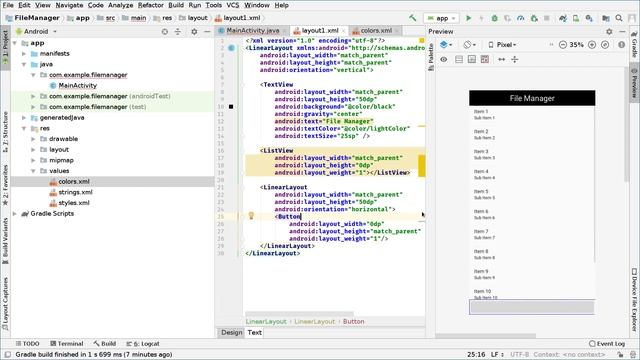The width and height of the screenshot is (640, 360).
Task: Toggle the preview View Options eye icon
Action: (x=444, y=60)
